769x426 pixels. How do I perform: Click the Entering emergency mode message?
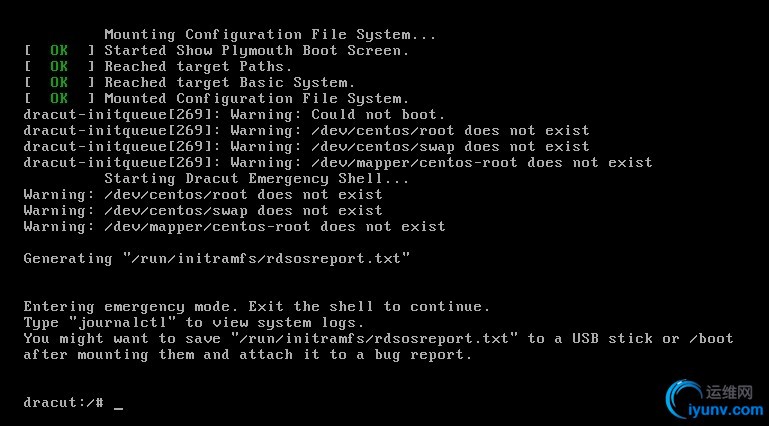coord(257,306)
